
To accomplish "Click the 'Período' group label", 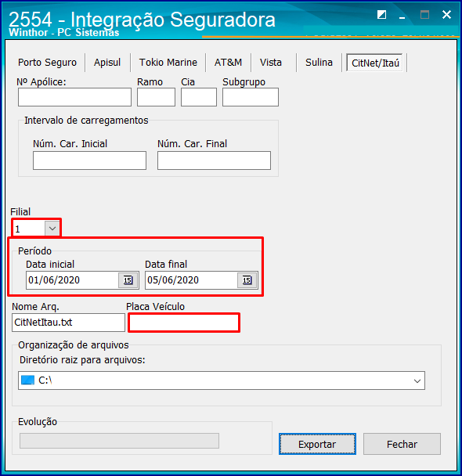I will pyautogui.click(x=34, y=251).
